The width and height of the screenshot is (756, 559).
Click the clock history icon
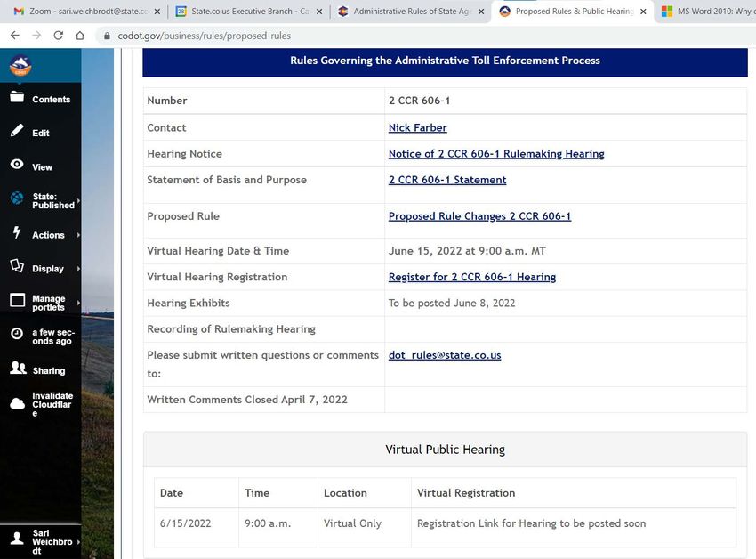[x=17, y=334]
